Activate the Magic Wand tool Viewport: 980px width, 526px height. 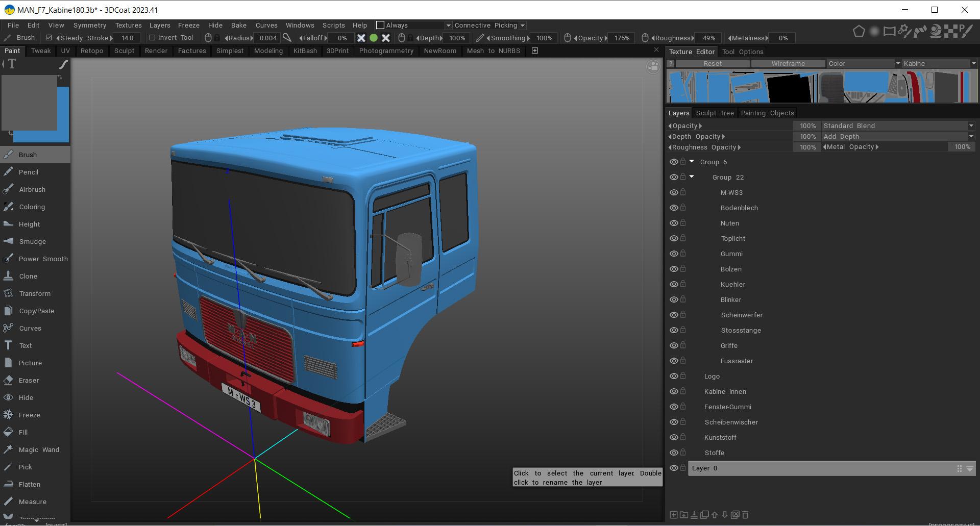click(38, 449)
